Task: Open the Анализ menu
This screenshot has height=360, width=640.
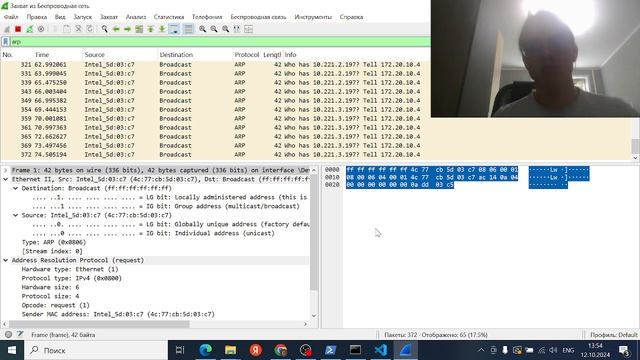Action: coord(136,17)
